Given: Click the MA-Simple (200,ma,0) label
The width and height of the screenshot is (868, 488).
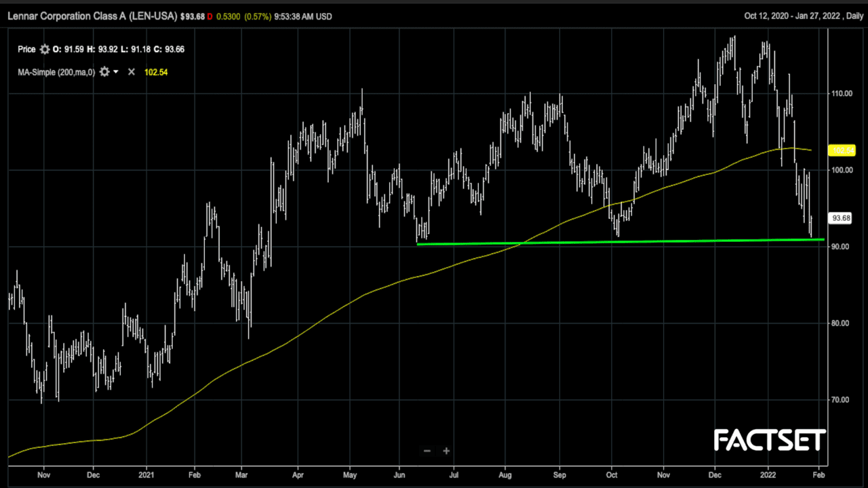Looking at the screenshot, I should pos(56,72).
